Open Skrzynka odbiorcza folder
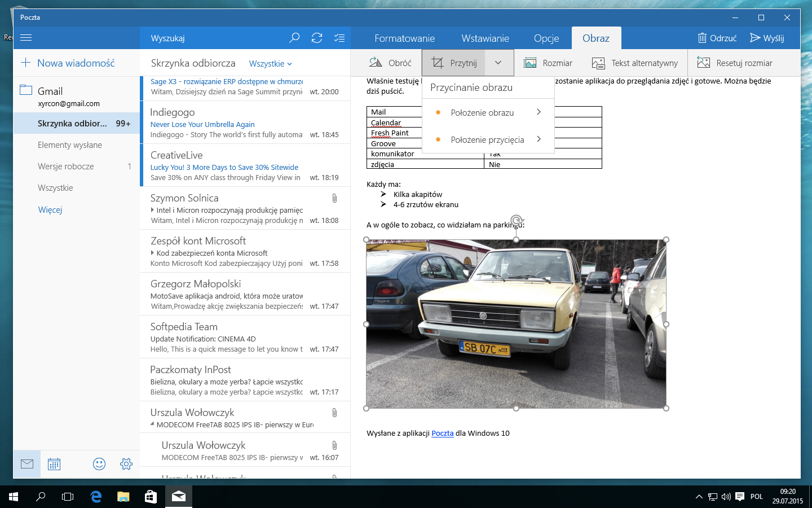This screenshot has height=508, width=812. (77, 124)
